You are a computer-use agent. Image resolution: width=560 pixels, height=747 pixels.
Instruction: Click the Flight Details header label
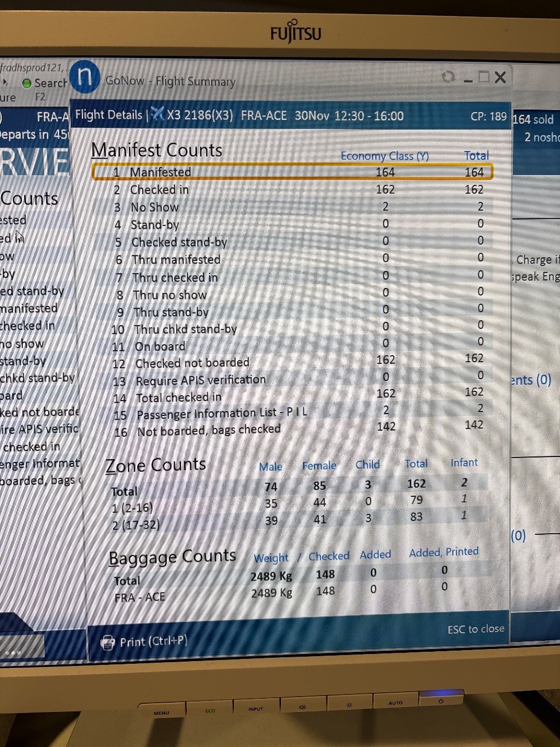pyautogui.click(x=108, y=115)
